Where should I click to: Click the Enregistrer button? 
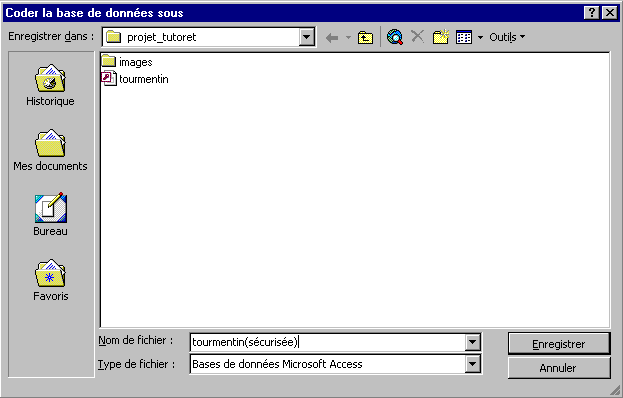point(559,344)
